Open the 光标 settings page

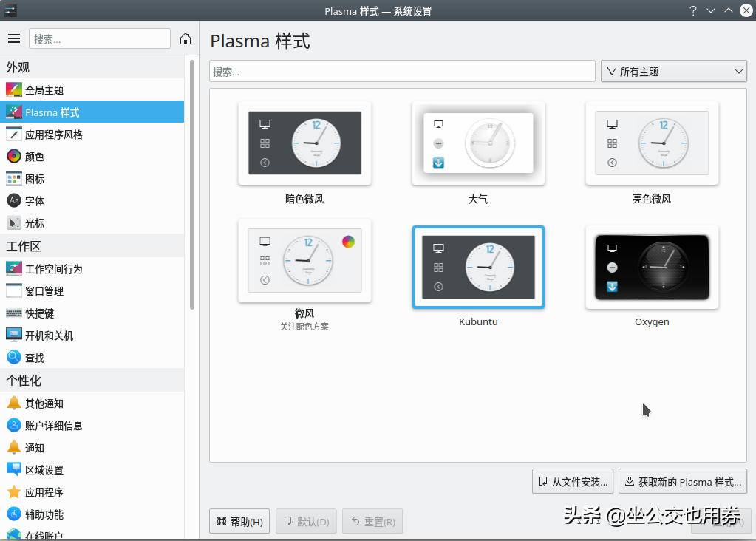(92, 222)
